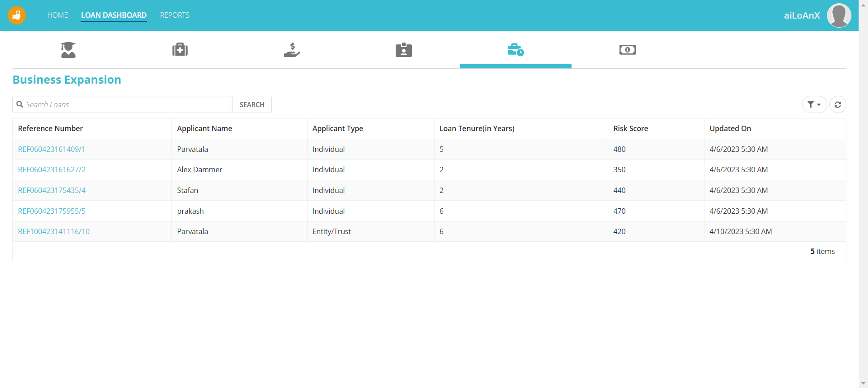Select applicant name prakash

[190, 211]
